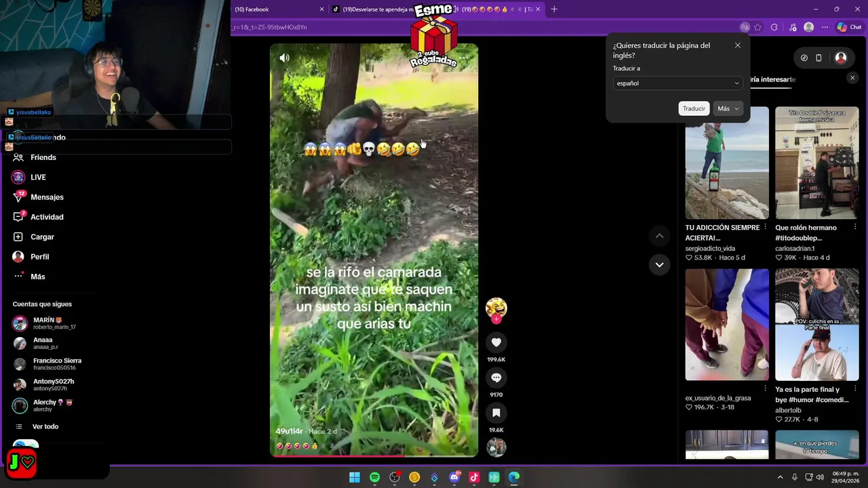Viewport: 868px width, 488px height.
Task: Open Microsoft Edge from the taskbar
Action: pos(514,477)
